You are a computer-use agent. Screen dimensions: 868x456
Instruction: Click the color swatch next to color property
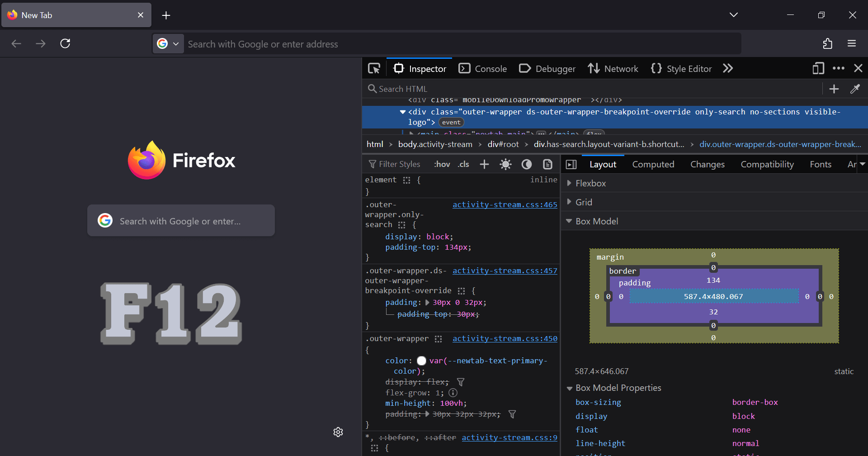pos(421,361)
